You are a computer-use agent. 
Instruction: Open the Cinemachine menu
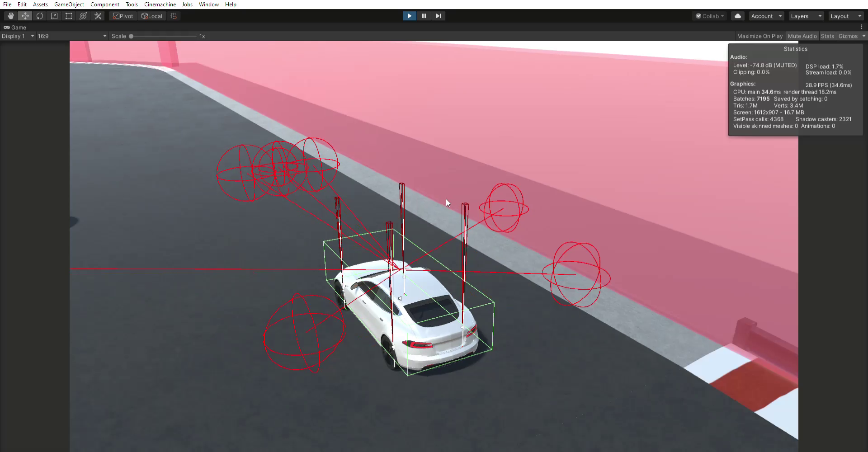pyautogui.click(x=160, y=4)
